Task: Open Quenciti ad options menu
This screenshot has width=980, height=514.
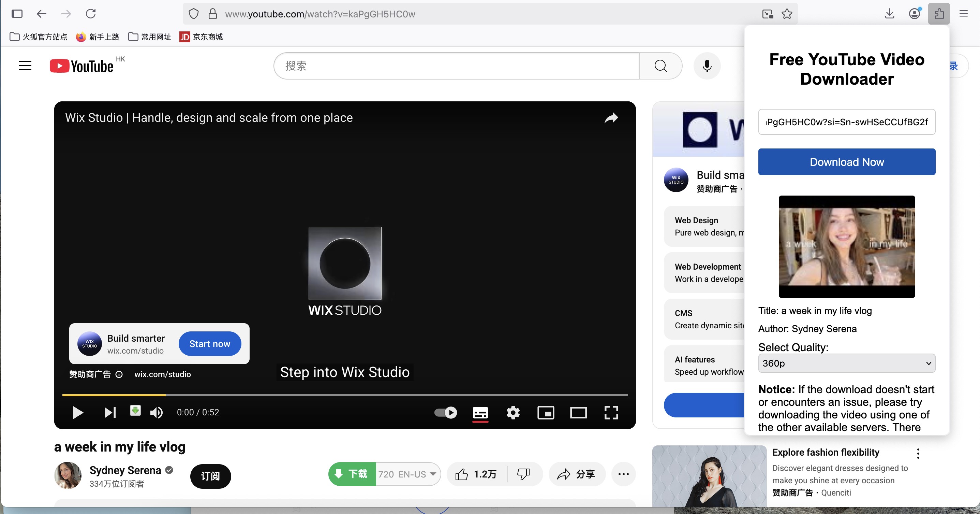Action: pyautogui.click(x=918, y=453)
